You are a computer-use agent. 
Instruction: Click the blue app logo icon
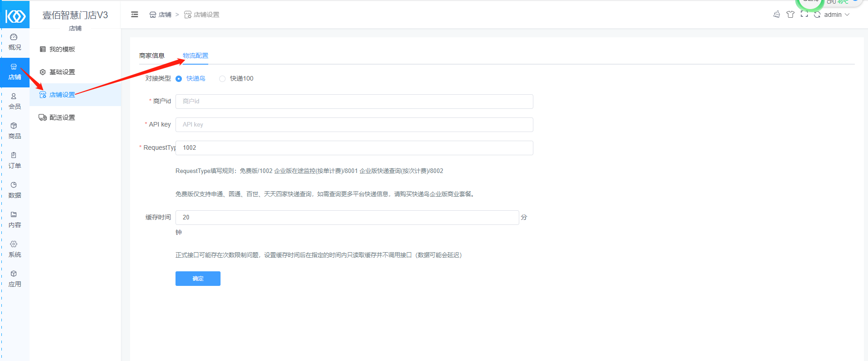pos(15,16)
